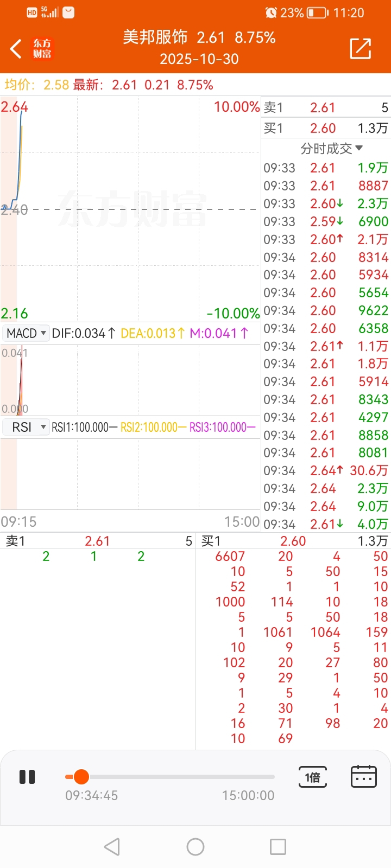391x868 pixels.
Task: Tap DIF:0.034 MACD value
Action: tap(84, 333)
